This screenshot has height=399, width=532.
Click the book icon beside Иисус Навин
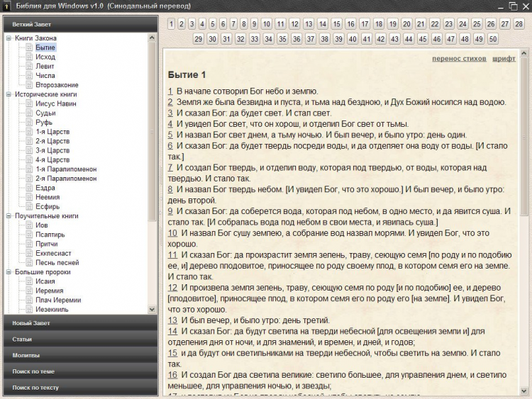(x=30, y=103)
